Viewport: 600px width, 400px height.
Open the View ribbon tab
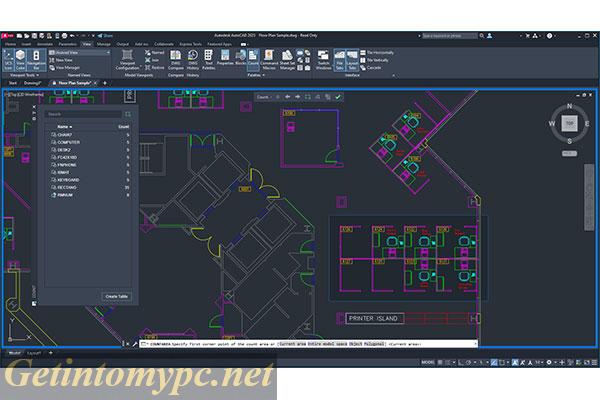[x=87, y=44]
